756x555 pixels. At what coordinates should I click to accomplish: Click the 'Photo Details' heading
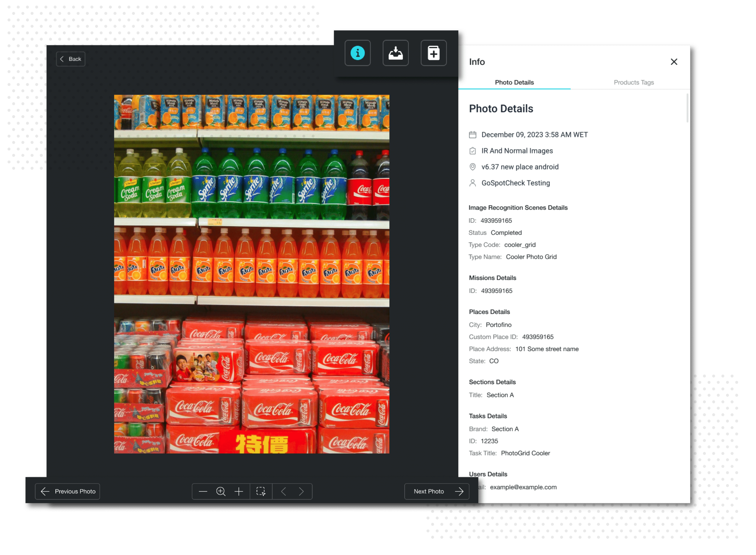click(501, 109)
